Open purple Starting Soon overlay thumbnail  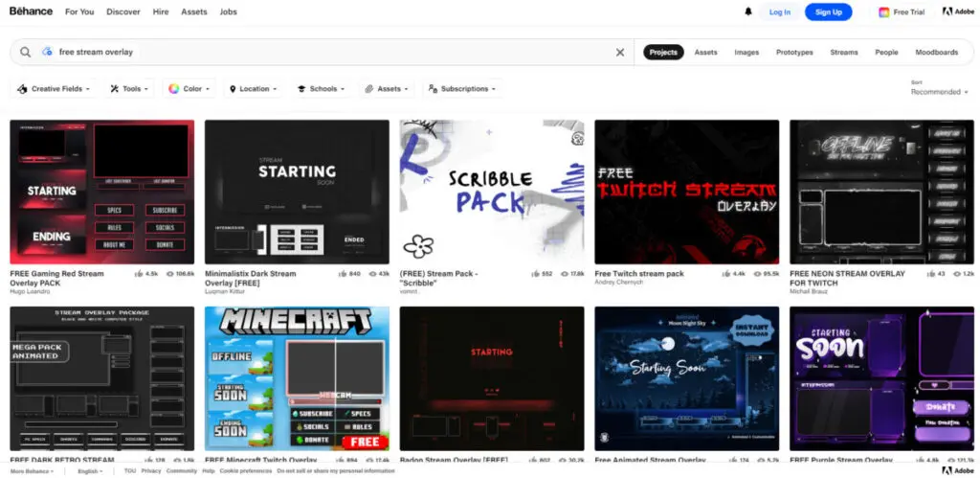tap(881, 378)
